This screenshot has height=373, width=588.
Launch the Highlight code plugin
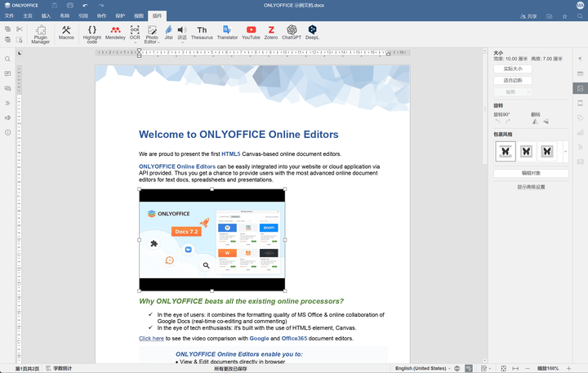tap(91, 34)
